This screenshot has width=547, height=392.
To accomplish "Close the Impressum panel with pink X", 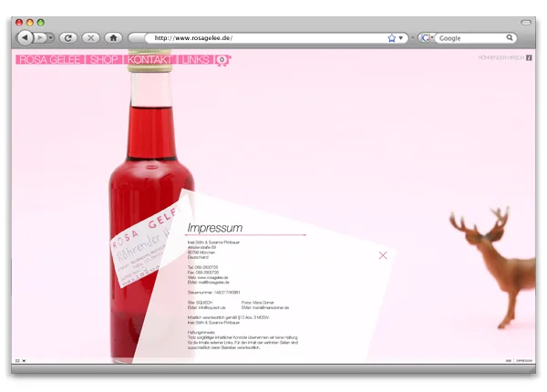I will coord(383,255).
